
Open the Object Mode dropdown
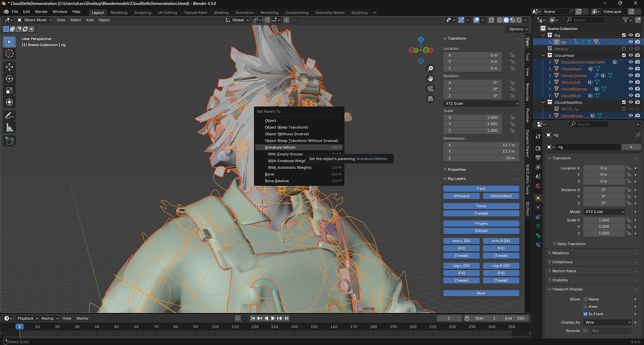pyautogui.click(x=35, y=20)
